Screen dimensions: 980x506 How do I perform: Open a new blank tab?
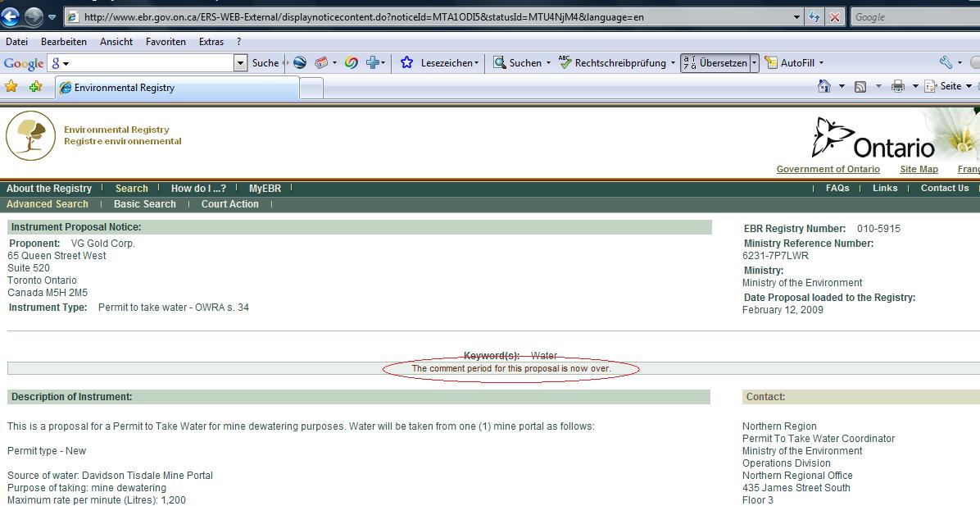(311, 89)
